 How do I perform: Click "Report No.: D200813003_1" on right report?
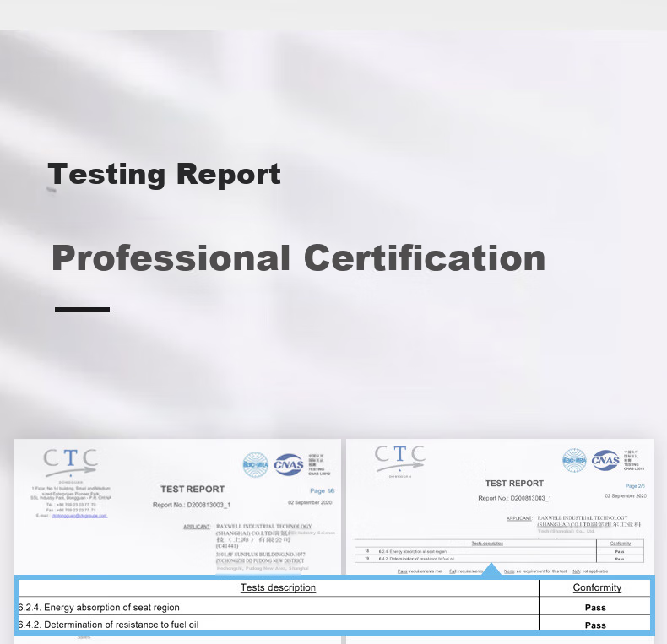pyautogui.click(x=514, y=498)
